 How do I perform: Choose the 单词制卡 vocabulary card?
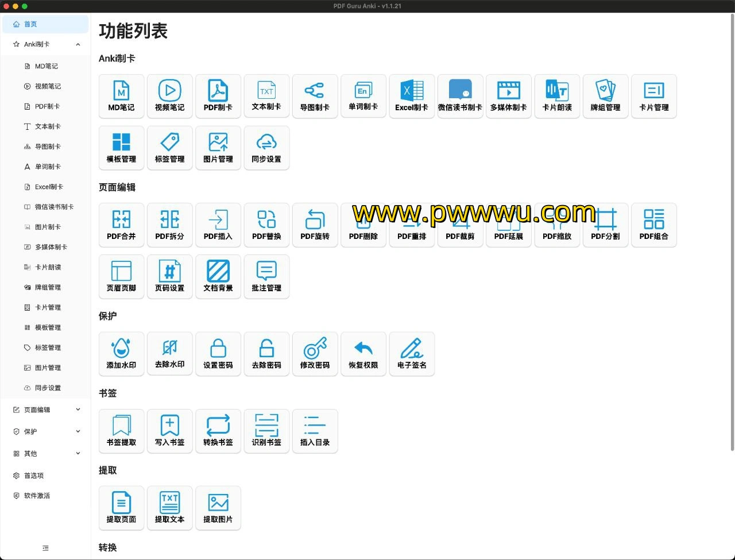(363, 96)
